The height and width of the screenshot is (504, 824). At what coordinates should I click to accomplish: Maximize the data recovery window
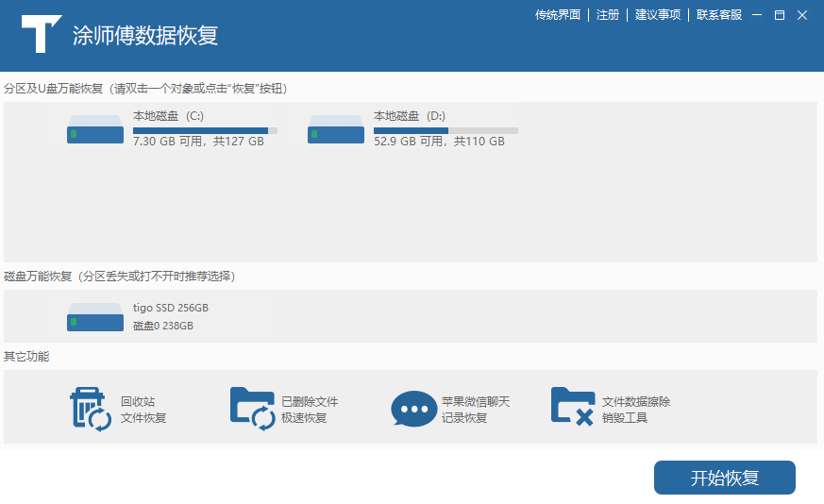(x=780, y=15)
